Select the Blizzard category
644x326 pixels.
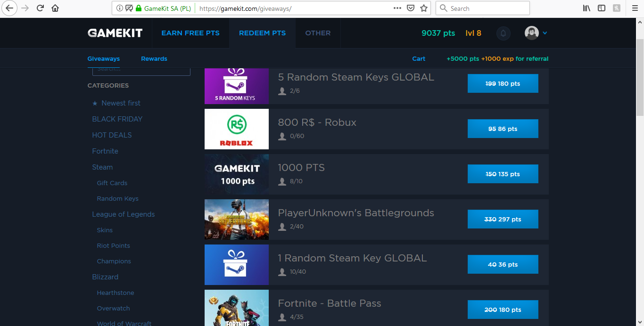point(105,277)
